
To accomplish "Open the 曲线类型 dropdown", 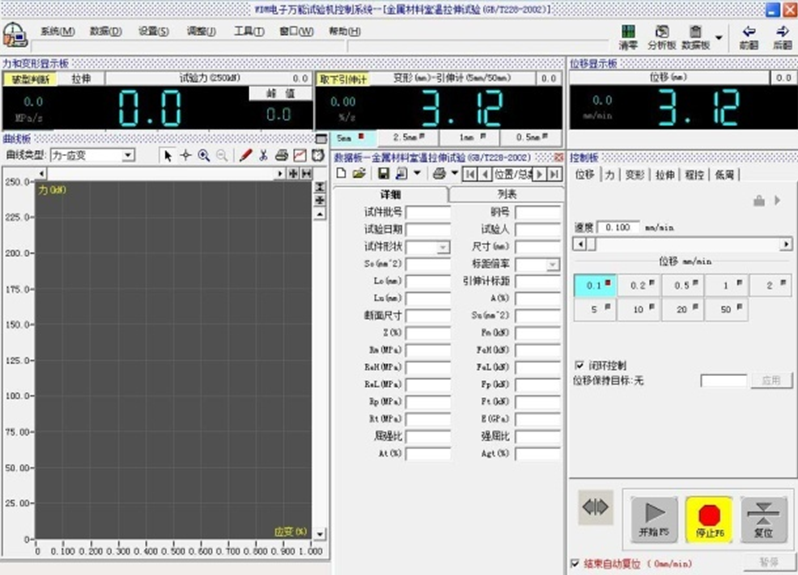I will 127,155.
